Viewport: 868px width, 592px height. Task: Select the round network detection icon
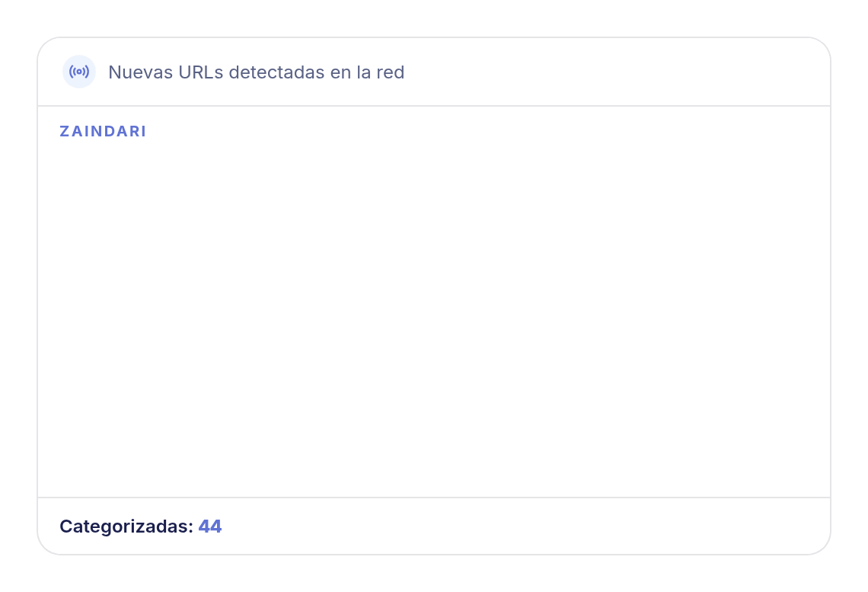click(79, 72)
